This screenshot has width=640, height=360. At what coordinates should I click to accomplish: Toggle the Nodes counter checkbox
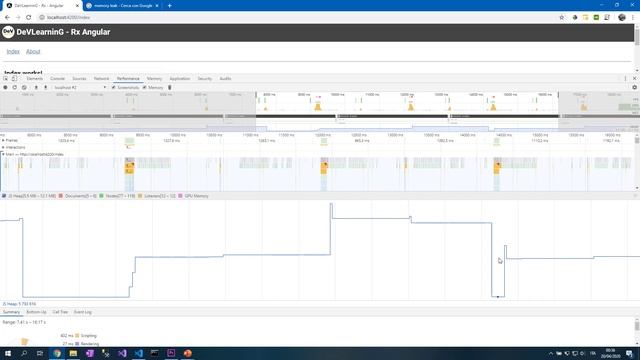[x=101, y=196]
